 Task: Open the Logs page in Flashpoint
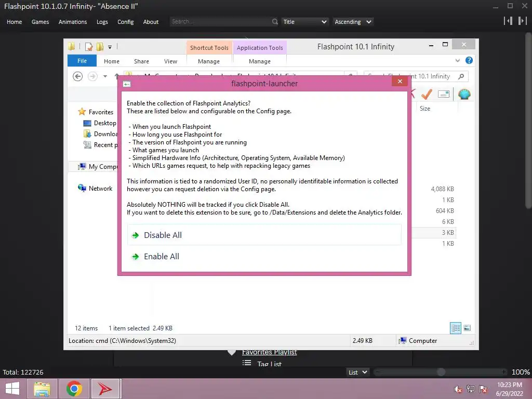click(102, 22)
